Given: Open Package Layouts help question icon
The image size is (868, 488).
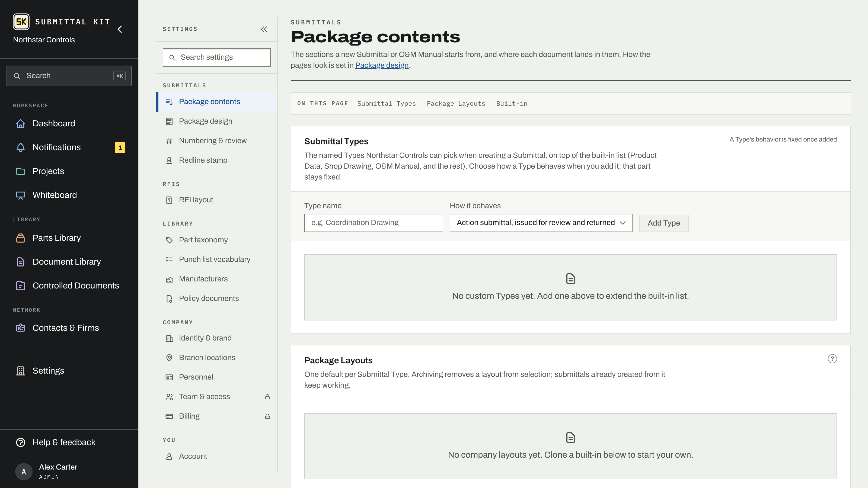Looking at the screenshot, I should point(832,359).
